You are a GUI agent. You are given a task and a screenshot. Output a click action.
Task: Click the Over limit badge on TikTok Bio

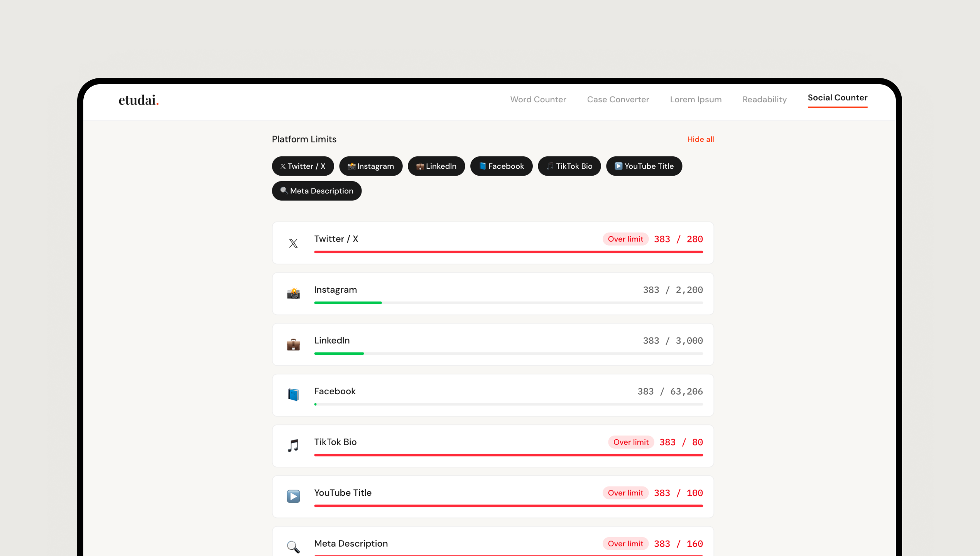(631, 442)
